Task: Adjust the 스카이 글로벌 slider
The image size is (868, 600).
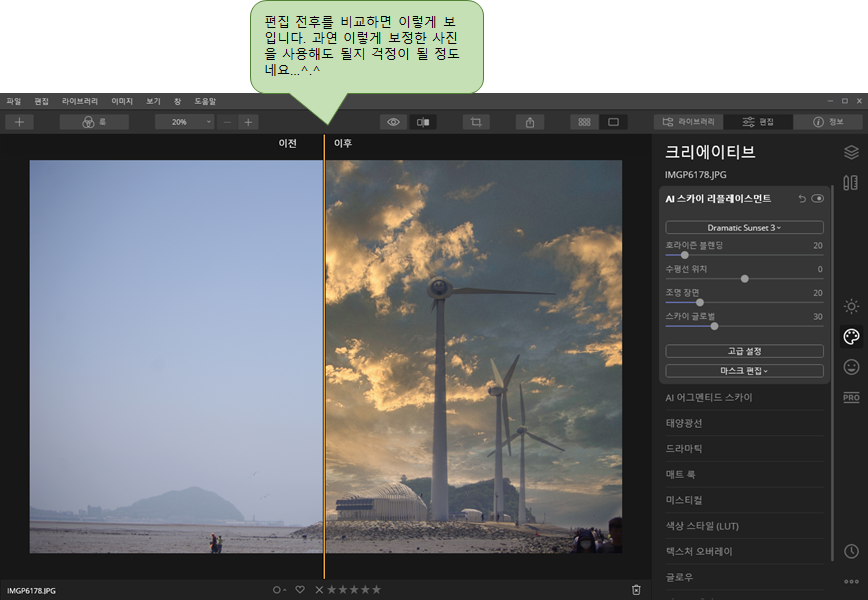Action: pos(714,327)
